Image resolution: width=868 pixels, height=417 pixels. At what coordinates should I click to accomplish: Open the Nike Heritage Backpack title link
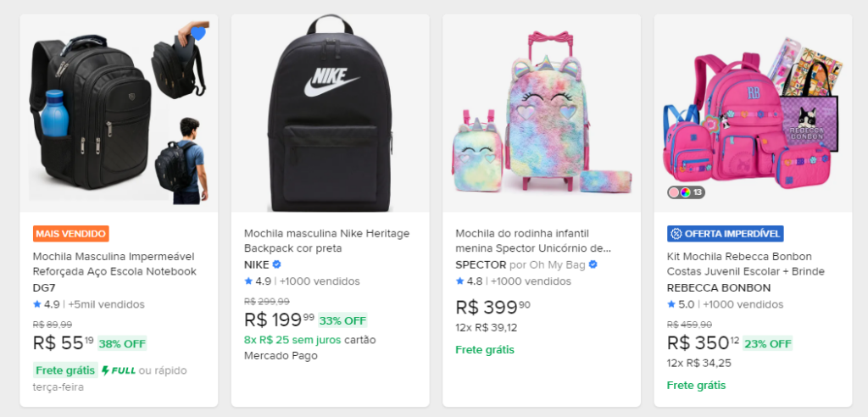click(x=326, y=241)
